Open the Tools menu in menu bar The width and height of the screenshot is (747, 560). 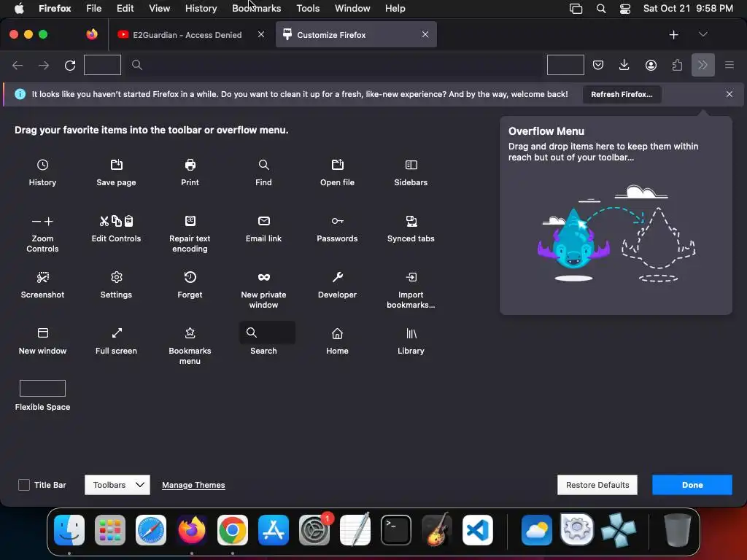pyautogui.click(x=308, y=8)
